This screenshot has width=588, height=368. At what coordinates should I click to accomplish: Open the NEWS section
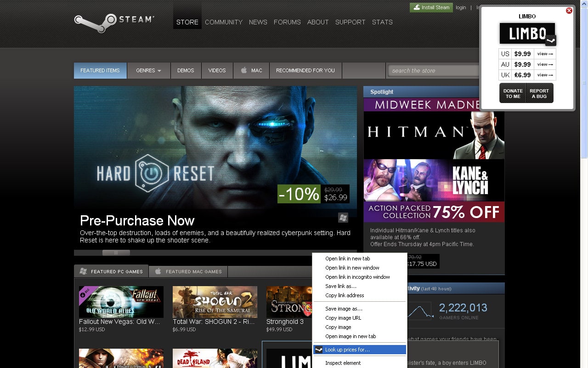[258, 22]
